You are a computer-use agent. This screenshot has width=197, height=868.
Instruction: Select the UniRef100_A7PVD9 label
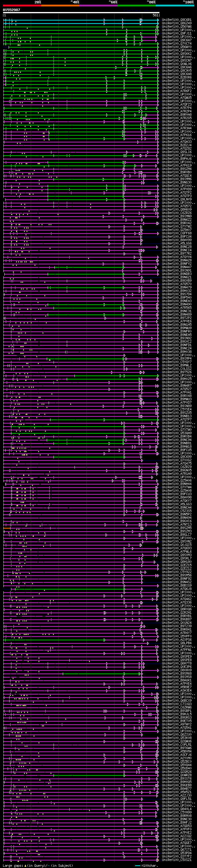coord(177,189)
